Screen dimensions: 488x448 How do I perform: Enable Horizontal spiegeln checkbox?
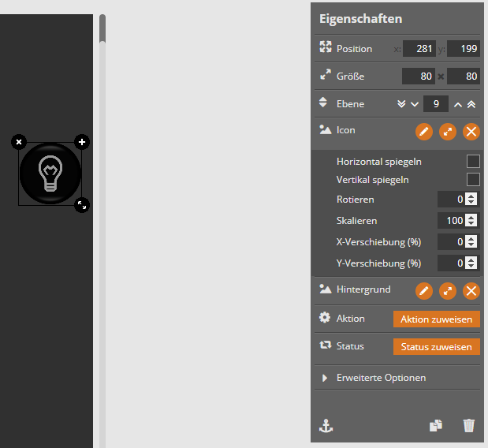(x=473, y=161)
